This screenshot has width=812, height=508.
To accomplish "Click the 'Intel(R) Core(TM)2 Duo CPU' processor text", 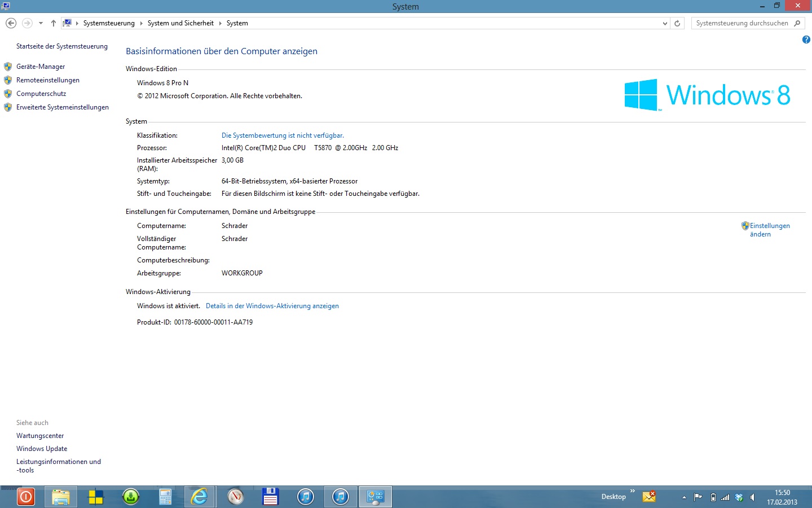I will click(x=263, y=148).
